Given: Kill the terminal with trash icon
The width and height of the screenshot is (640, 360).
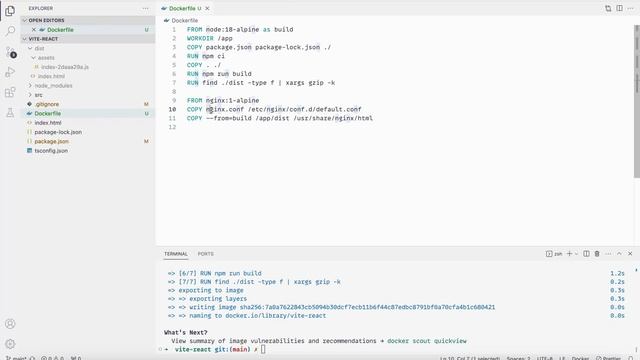Looking at the screenshot, I should pyautogui.click(x=597, y=253).
